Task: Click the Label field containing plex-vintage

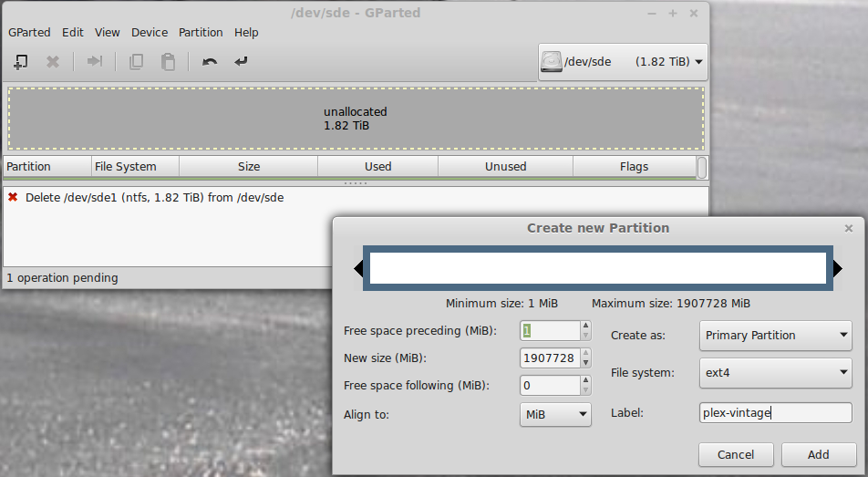Action: tap(776, 413)
